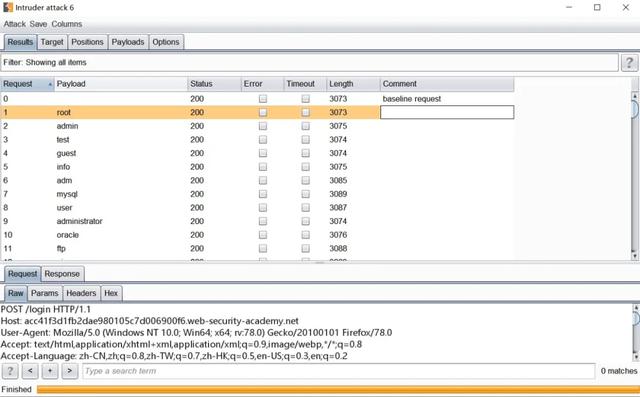Image resolution: width=640 pixels, height=397 pixels.
Task: Switch to the Target tab
Action: [52, 42]
